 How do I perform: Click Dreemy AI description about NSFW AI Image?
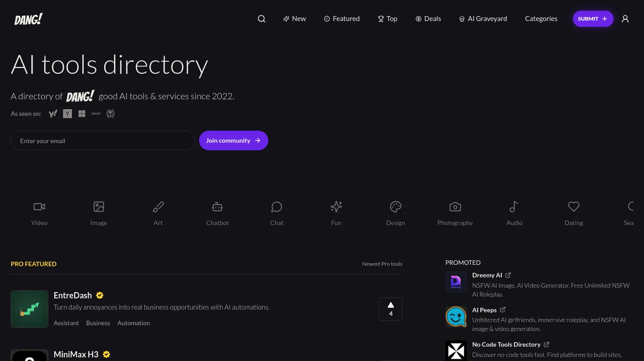click(551, 290)
